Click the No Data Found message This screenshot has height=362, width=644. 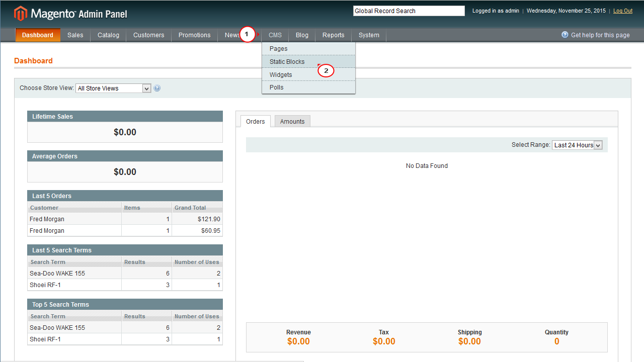tap(427, 166)
